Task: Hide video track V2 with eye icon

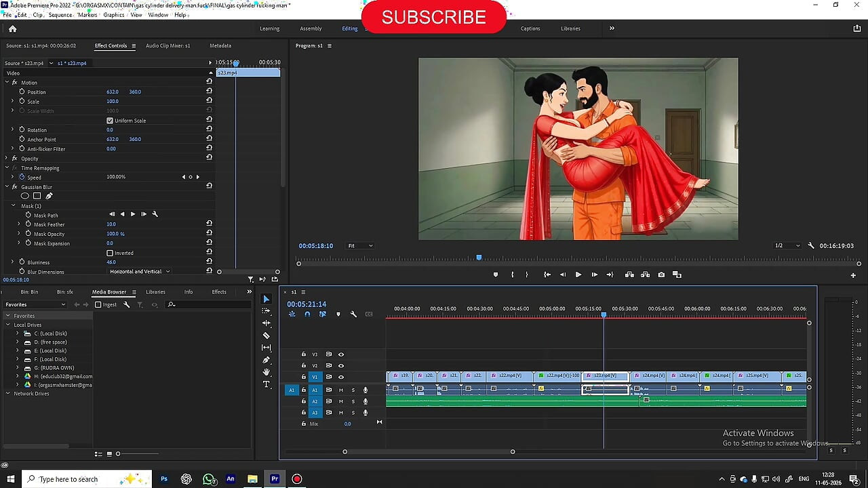Action: click(341, 365)
